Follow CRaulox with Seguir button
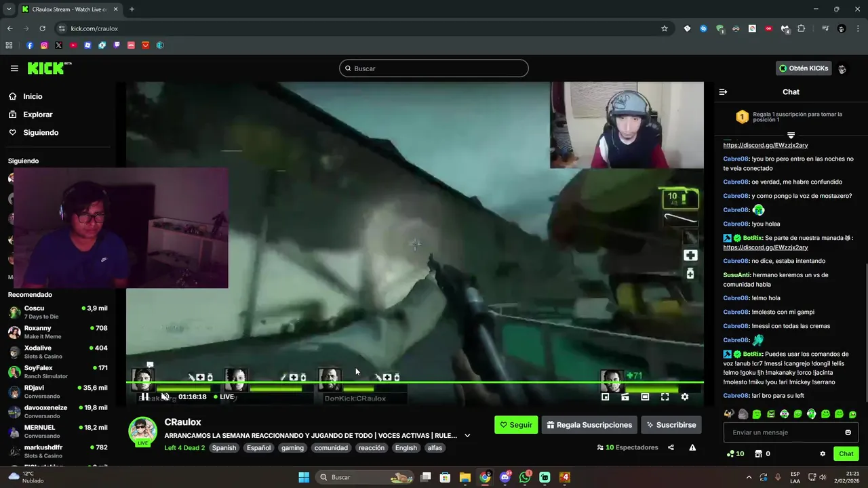Screen dimensions: 868x488 click(x=516, y=425)
